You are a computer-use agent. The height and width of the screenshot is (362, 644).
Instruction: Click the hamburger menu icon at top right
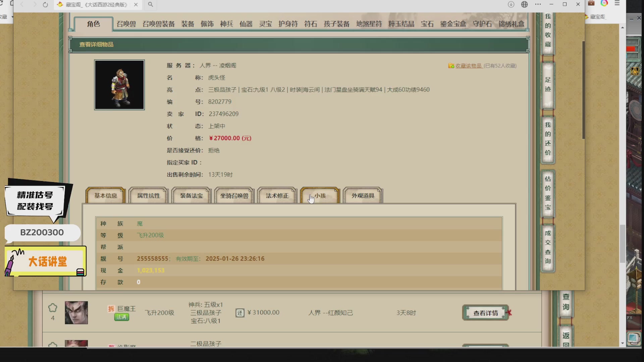(617, 3)
